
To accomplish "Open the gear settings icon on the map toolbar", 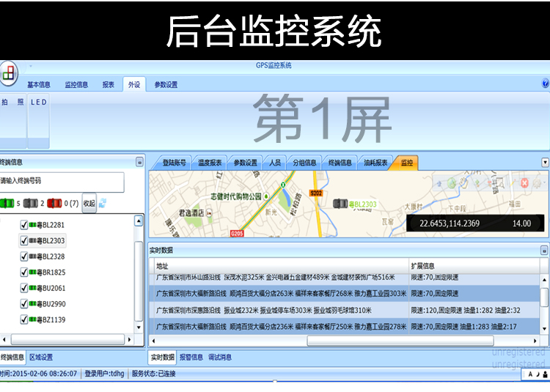I will (x=537, y=183).
